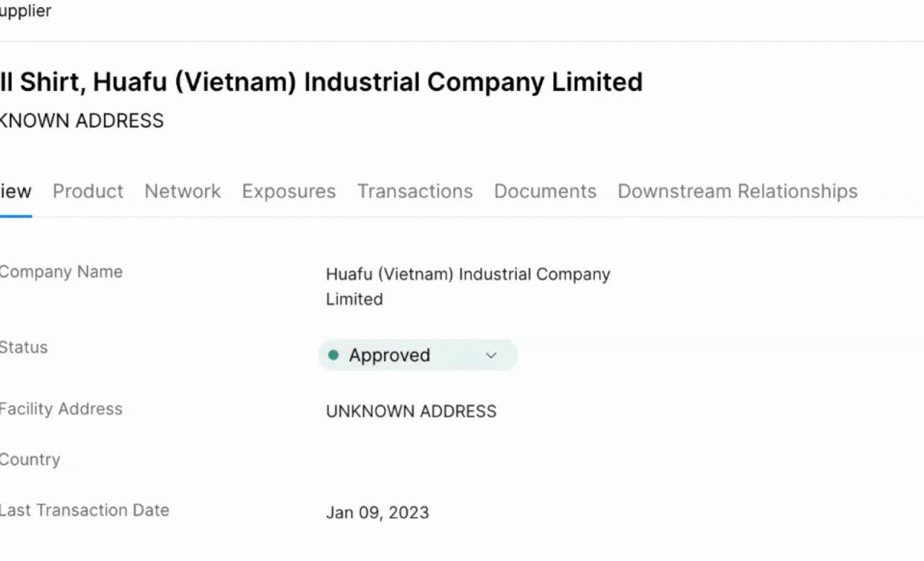Go to the Exposures tab

click(289, 191)
